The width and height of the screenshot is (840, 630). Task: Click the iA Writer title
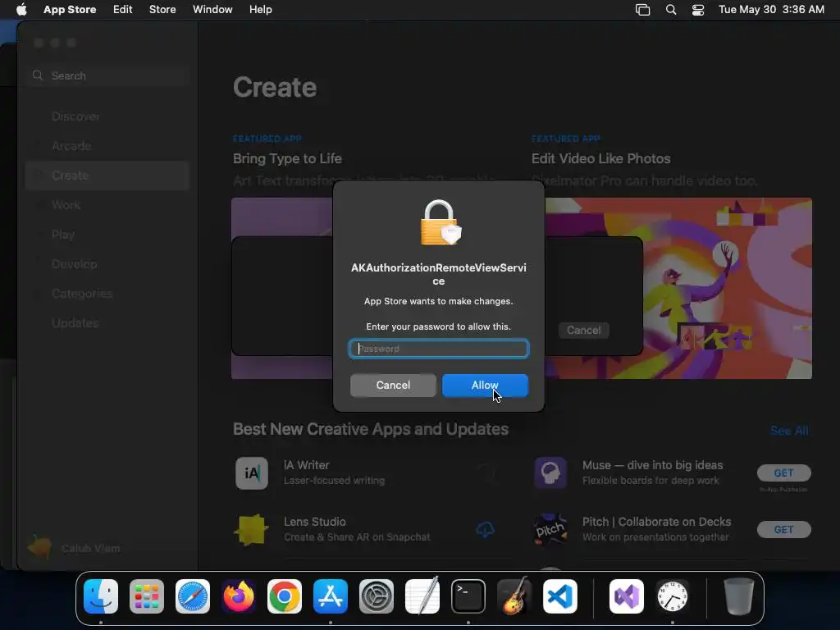(307, 465)
